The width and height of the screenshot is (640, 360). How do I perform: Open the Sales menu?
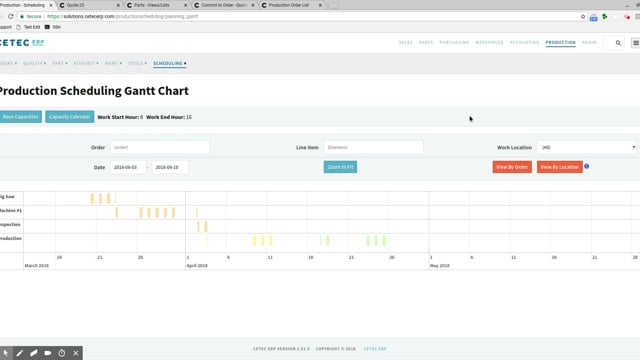406,42
